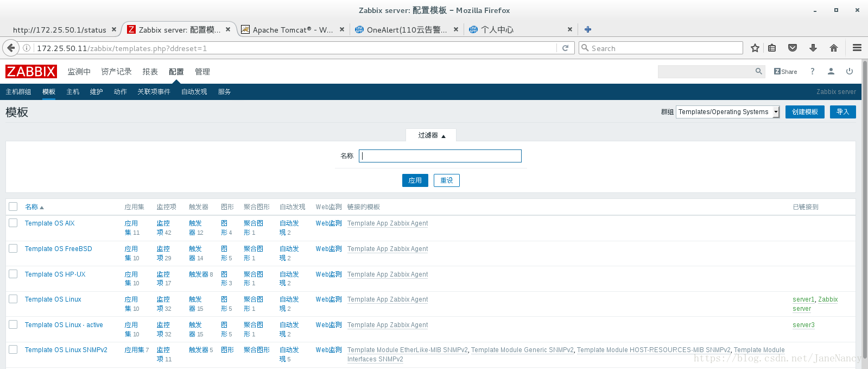The height and width of the screenshot is (369, 868).
Task: Open the 资产记录 menu
Action: point(116,71)
